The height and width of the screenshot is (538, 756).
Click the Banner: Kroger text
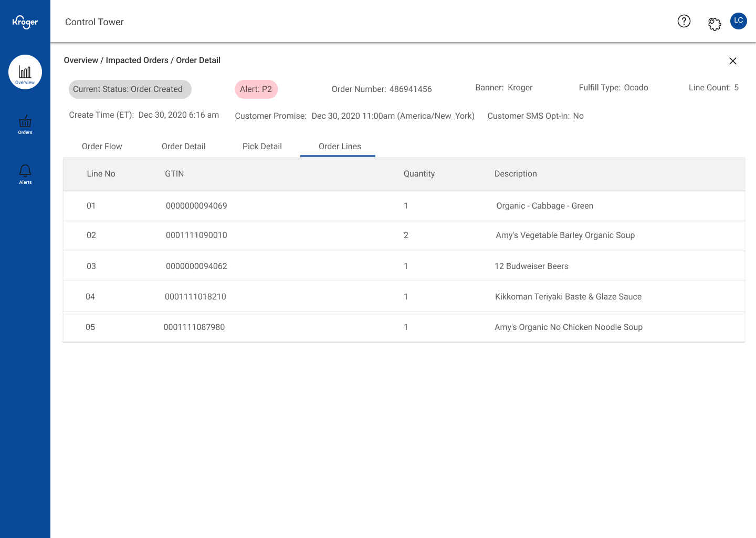click(x=504, y=88)
